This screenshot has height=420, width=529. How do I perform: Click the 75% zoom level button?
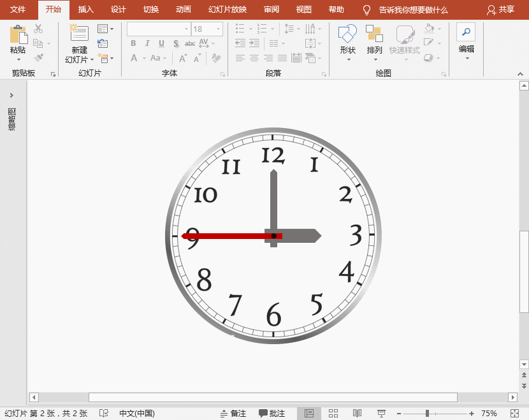click(489, 414)
